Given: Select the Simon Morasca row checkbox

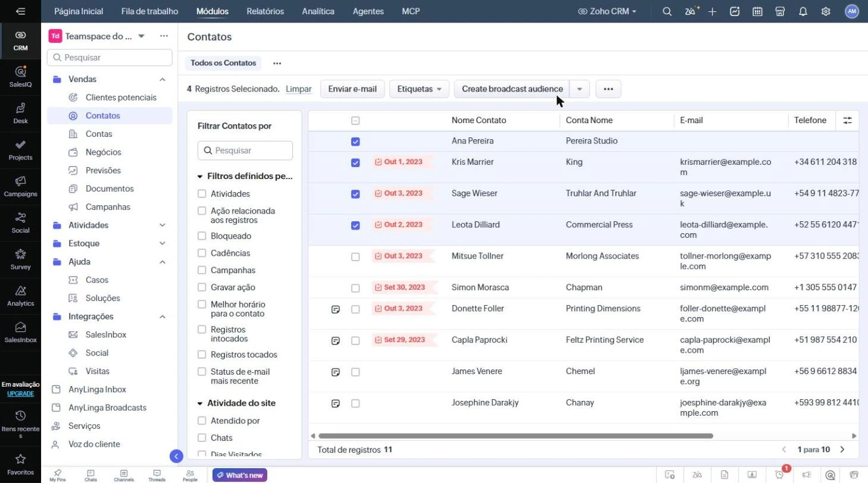Looking at the screenshot, I should pyautogui.click(x=355, y=288).
